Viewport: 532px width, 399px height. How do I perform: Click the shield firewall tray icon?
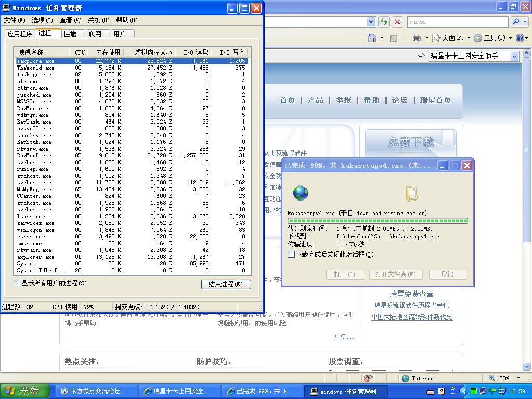pyautogui.click(x=501, y=391)
